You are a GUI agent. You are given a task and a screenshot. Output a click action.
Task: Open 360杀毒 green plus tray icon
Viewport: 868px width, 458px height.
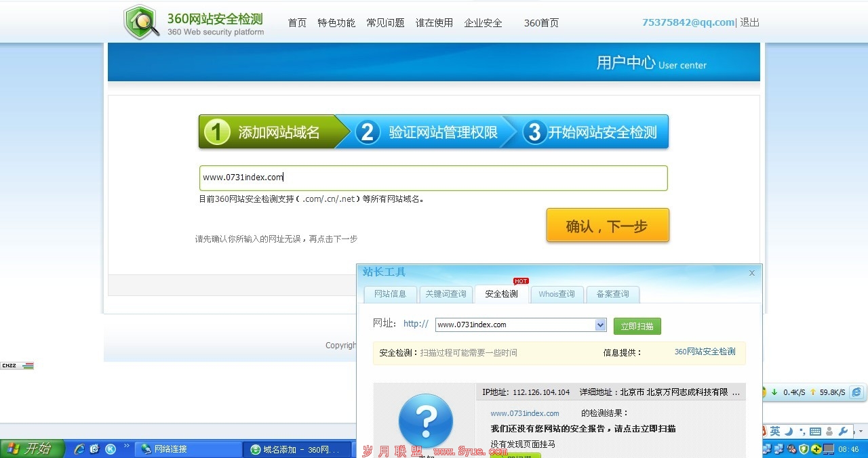[x=816, y=449]
